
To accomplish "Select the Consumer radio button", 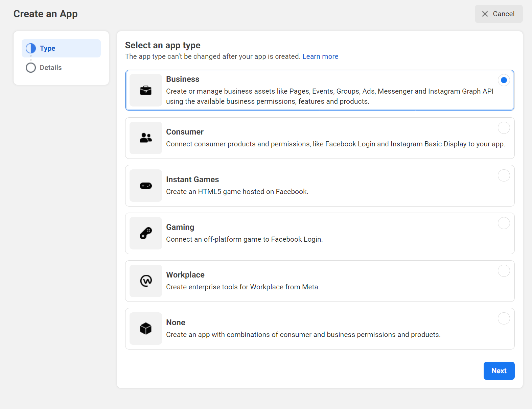I will click(x=504, y=128).
